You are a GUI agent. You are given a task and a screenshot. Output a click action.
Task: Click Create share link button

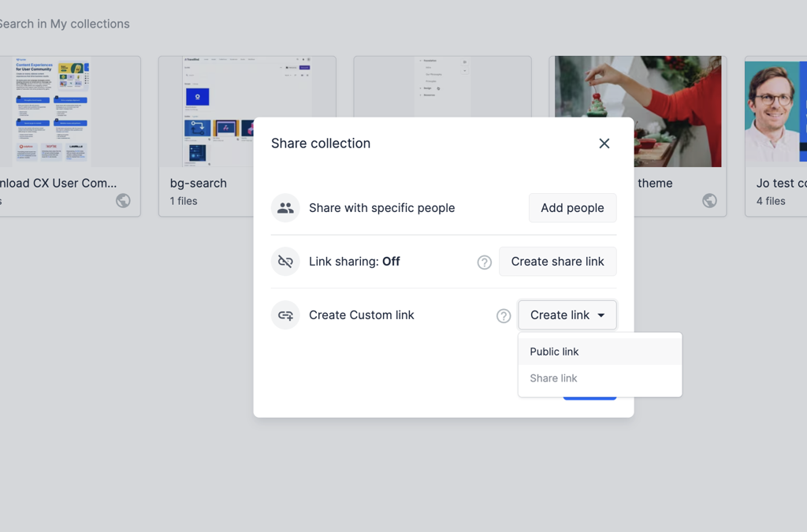557,262
